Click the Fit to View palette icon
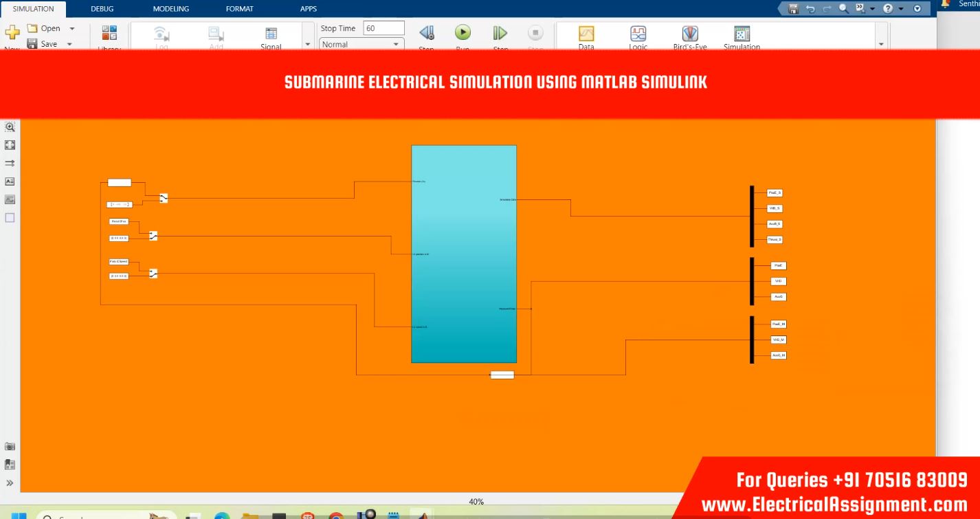 [x=10, y=145]
